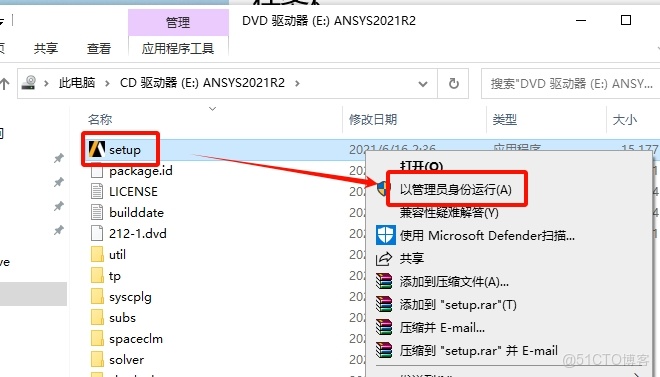This screenshot has height=377, width=660.
Task: Click the LICENSE document icon
Action: 97,191
